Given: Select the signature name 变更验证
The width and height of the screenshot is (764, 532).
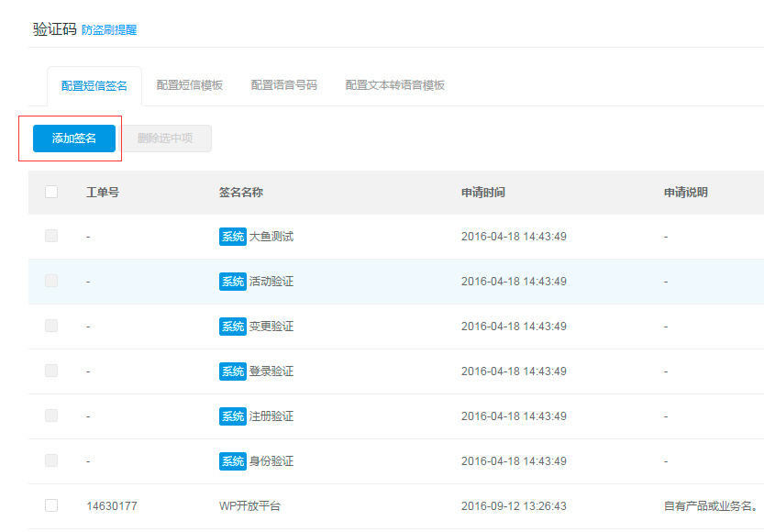Looking at the screenshot, I should pos(271,327).
